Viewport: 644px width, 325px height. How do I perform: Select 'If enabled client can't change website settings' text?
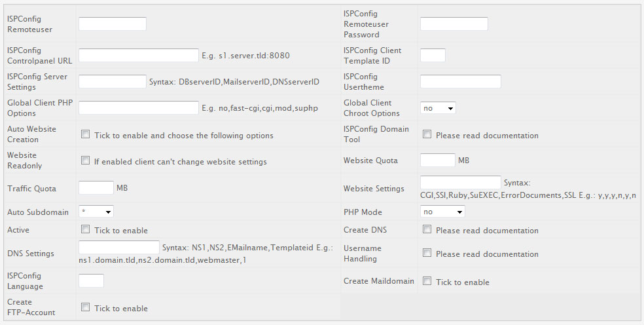click(x=180, y=162)
